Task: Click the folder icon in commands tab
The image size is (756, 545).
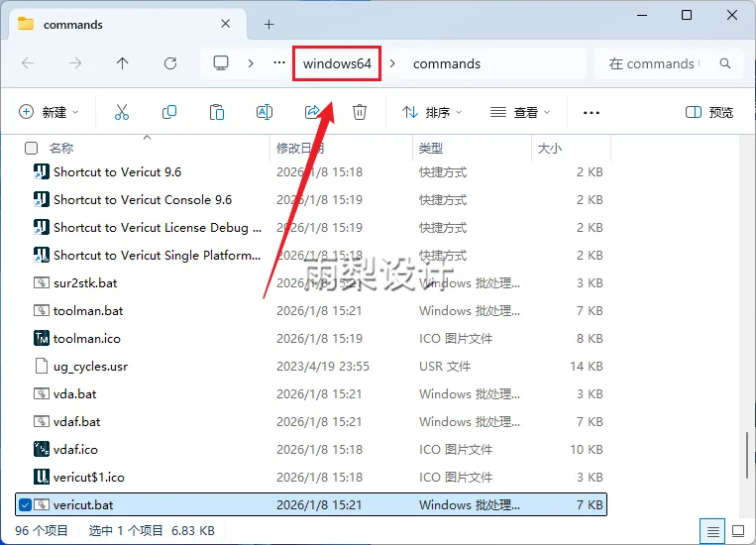Action: point(26,24)
